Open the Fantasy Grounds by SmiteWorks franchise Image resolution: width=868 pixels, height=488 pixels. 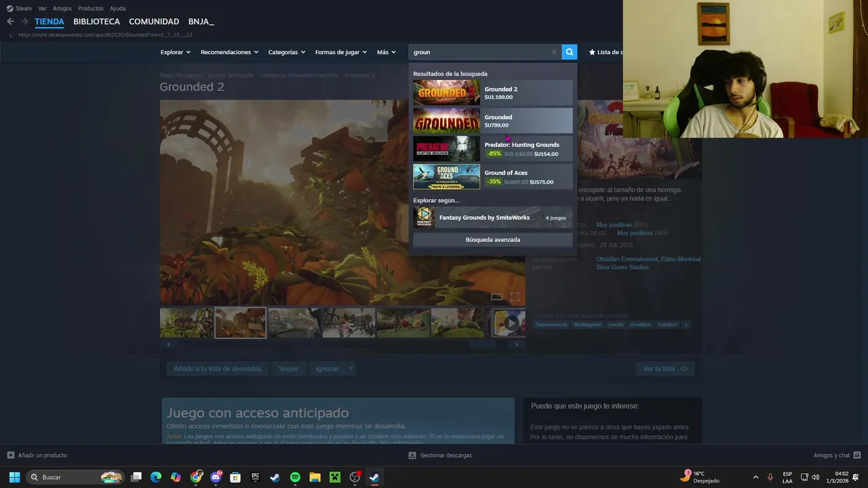pyautogui.click(x=493, y=218)
